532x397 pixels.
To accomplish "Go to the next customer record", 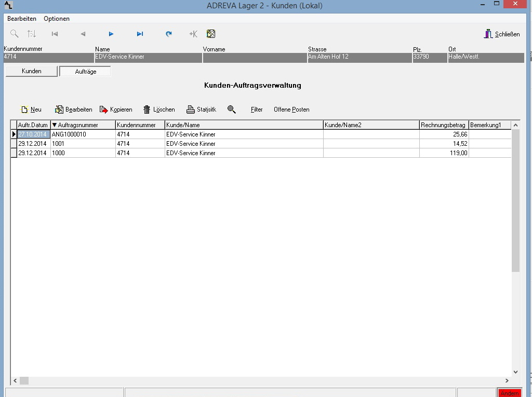I will (111, 34).
